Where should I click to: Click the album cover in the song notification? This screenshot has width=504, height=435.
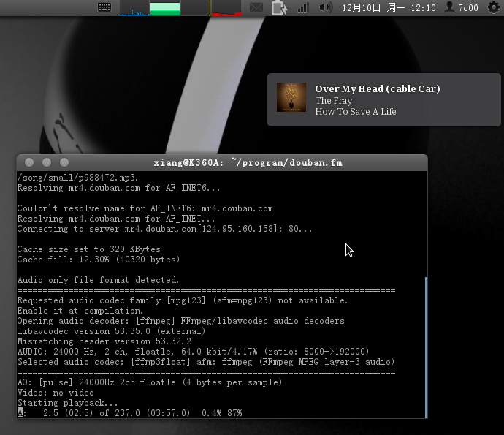[x=291, y=97]
